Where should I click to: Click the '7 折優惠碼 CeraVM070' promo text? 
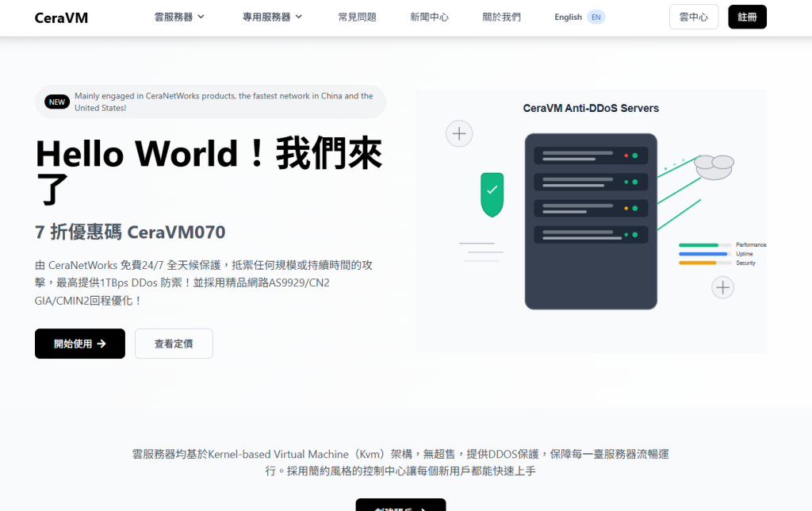click(130, 232)
